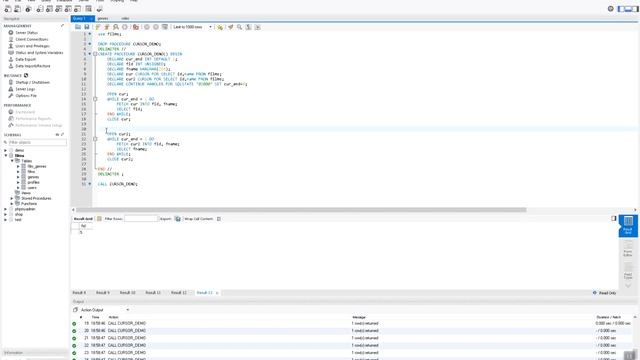This screenshot has width=640, height=360.
Task: Click the new SQL tab icon in main toolbar
Action: [x=8, y=9]
